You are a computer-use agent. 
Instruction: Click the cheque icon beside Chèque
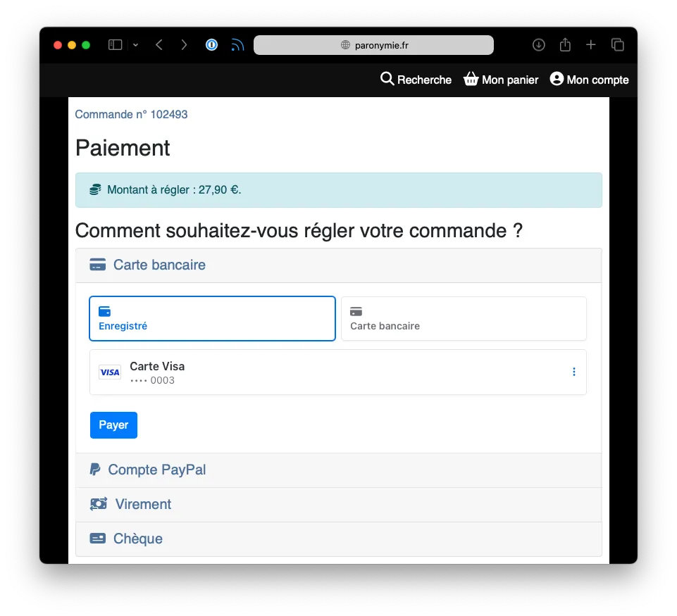pos(97,538)
